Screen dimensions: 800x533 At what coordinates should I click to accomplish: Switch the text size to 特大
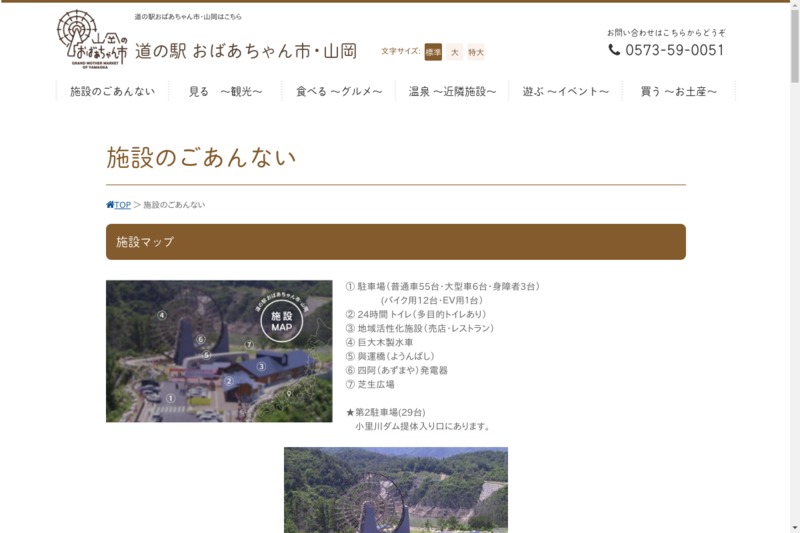476,52
